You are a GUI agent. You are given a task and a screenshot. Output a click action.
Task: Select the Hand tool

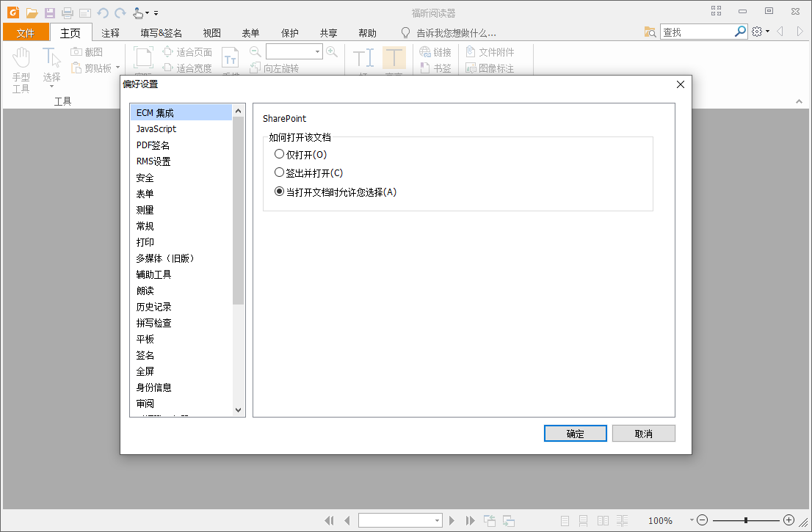tap(21, 62)
